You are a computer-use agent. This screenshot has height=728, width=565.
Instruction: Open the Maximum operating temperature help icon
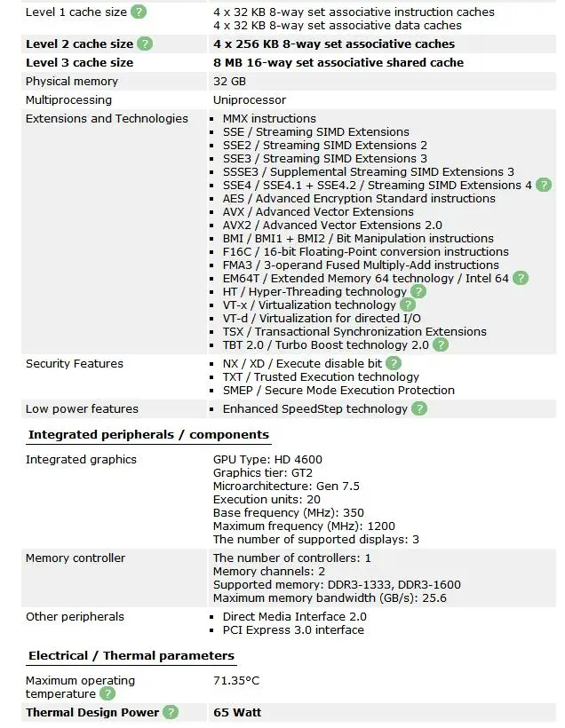tap(107, 694)
